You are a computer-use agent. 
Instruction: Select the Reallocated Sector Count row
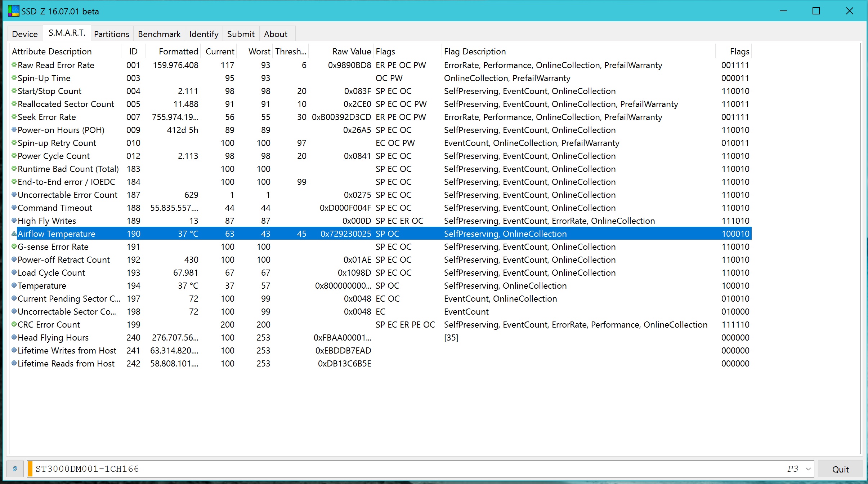66,104
